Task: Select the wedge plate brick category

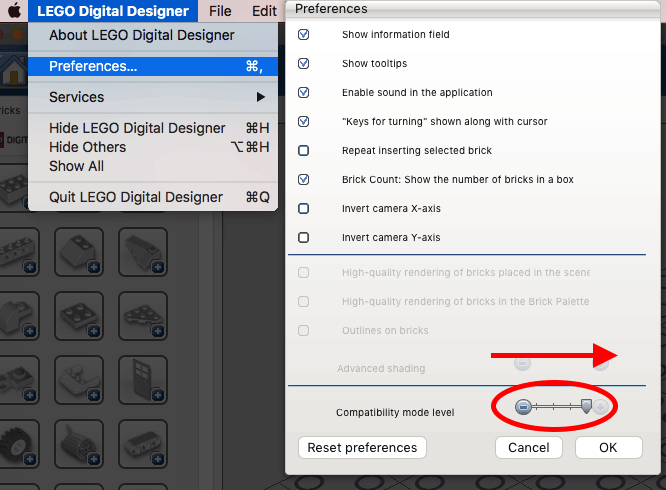Action: pos(143,316)
